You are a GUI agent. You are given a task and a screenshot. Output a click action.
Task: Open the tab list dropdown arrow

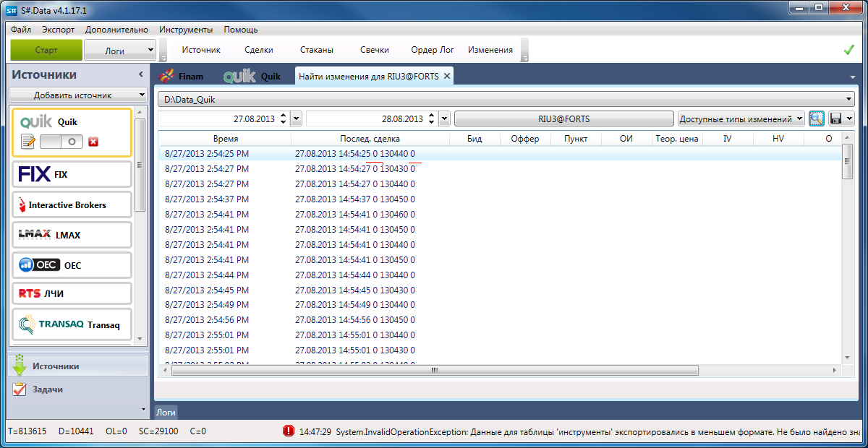[854, 76]
